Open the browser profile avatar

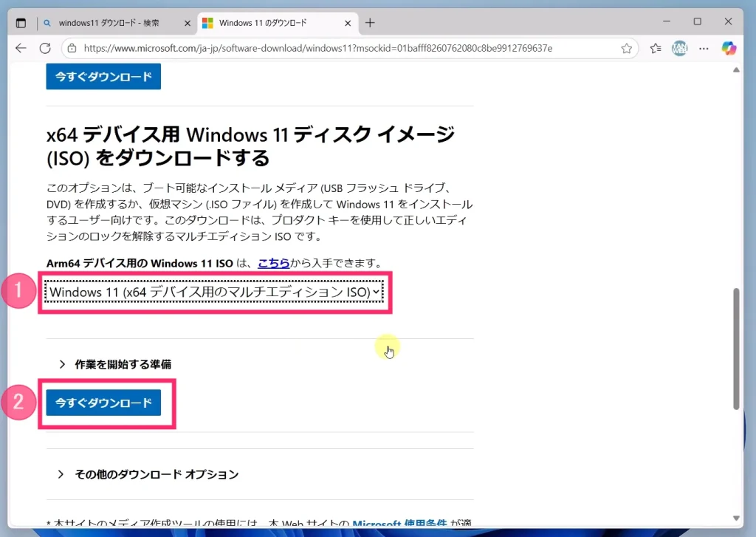tap(679, 49)
